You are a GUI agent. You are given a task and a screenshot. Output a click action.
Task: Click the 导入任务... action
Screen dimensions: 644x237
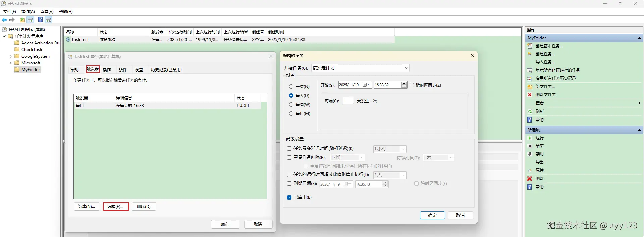(x=545, y=62)
